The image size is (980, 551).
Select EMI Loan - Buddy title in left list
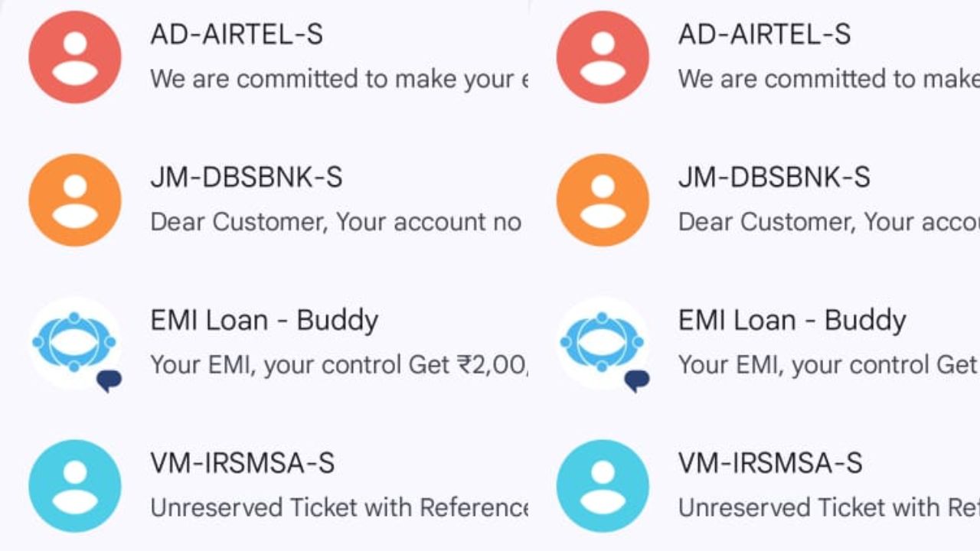coord(264,321)
